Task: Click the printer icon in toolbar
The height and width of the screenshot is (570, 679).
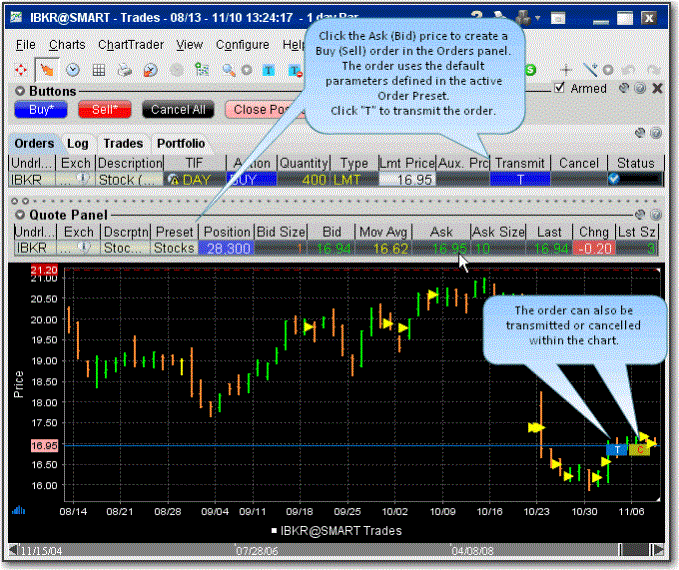Action: pos(125,69)
